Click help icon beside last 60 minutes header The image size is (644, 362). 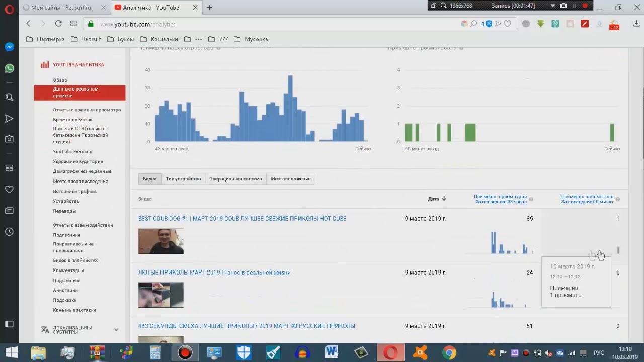coord(617,199)
